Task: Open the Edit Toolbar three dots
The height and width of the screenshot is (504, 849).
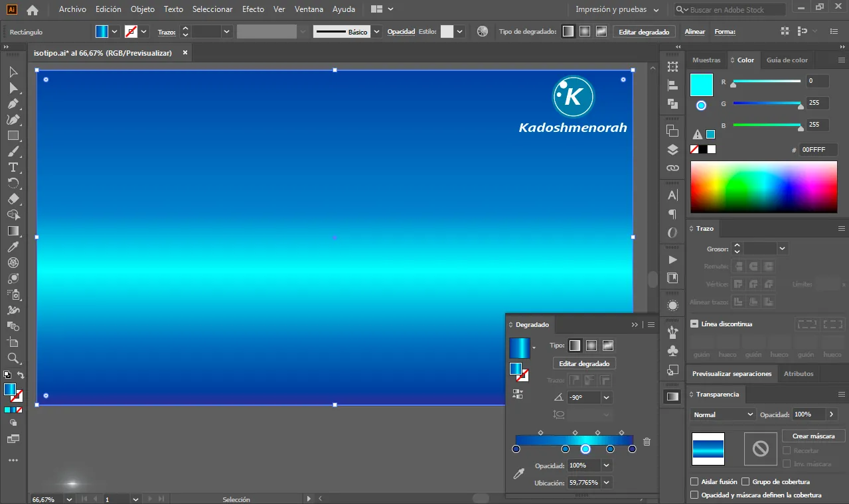Action: (x=13, y=460)
